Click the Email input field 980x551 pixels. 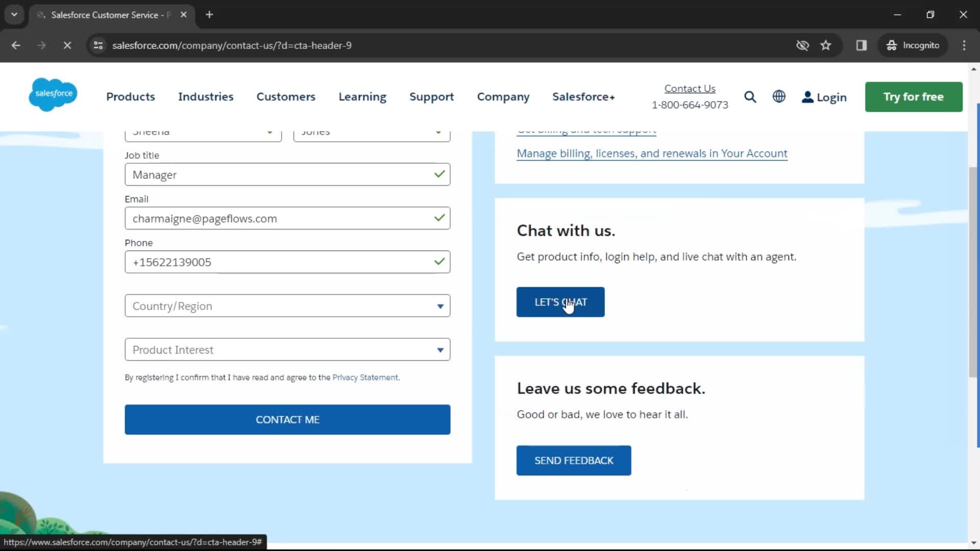tap(287, 218)
